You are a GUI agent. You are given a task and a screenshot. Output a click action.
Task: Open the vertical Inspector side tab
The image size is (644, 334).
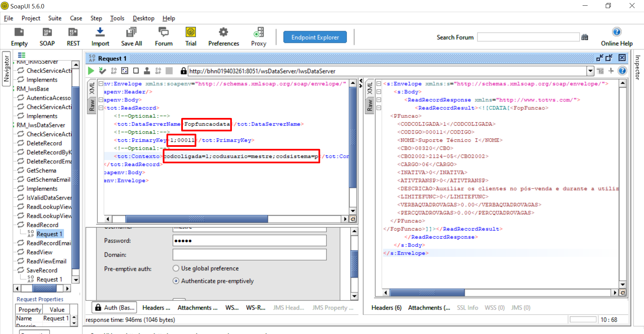coord(638,68)
